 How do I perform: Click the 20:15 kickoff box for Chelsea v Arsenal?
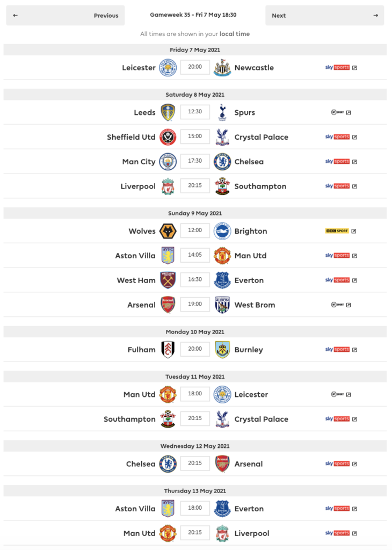(x=195, y=463)
